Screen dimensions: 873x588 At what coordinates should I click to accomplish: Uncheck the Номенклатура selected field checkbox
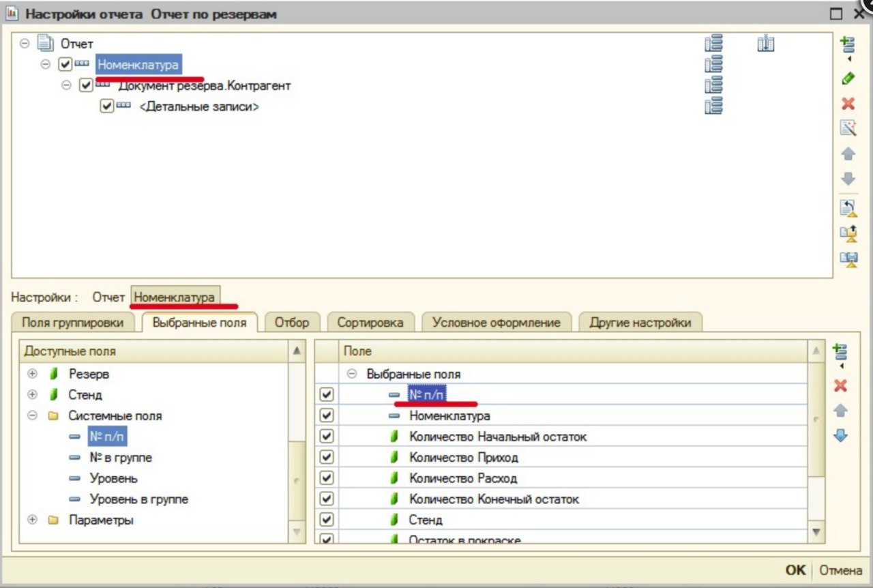327,415
